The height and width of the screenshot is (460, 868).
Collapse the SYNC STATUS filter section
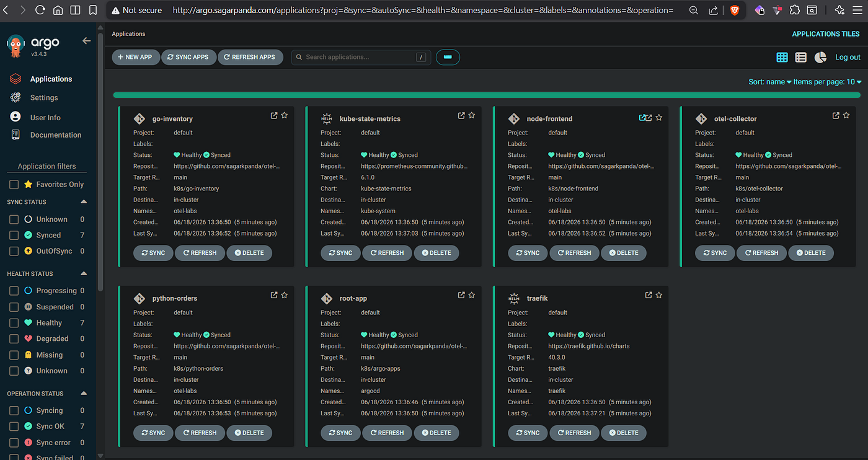point(84,202)
